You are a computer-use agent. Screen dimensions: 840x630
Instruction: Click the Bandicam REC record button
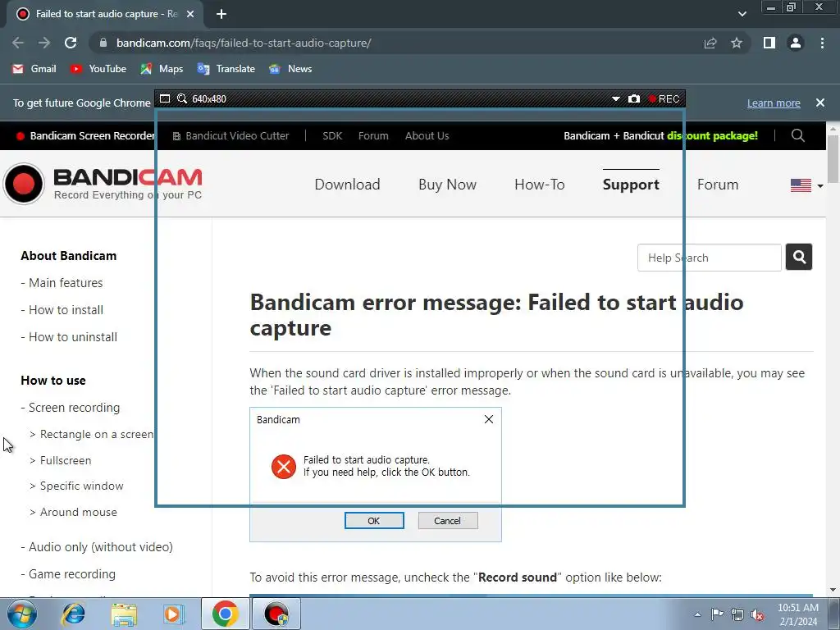pyautogui.click(x=664, y=99)
